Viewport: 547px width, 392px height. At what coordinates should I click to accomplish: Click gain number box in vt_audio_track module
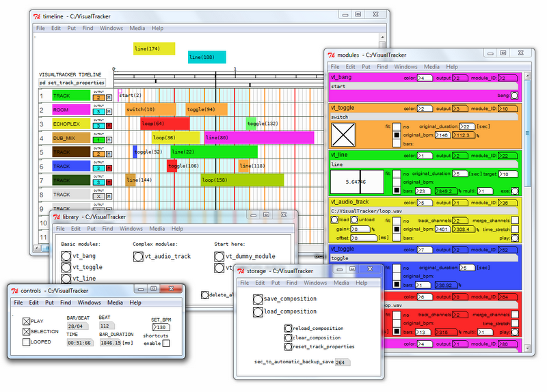tap(360, 229)
